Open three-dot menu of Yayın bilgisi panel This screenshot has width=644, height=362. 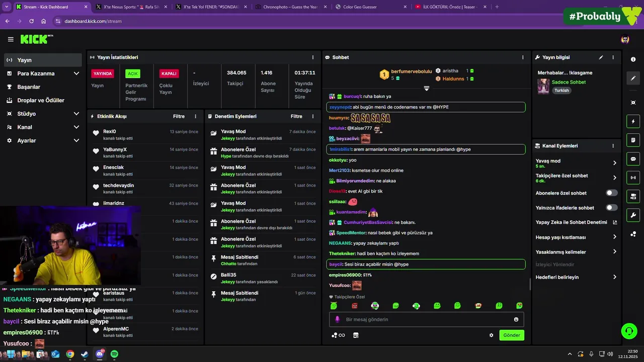click(613, 57)
